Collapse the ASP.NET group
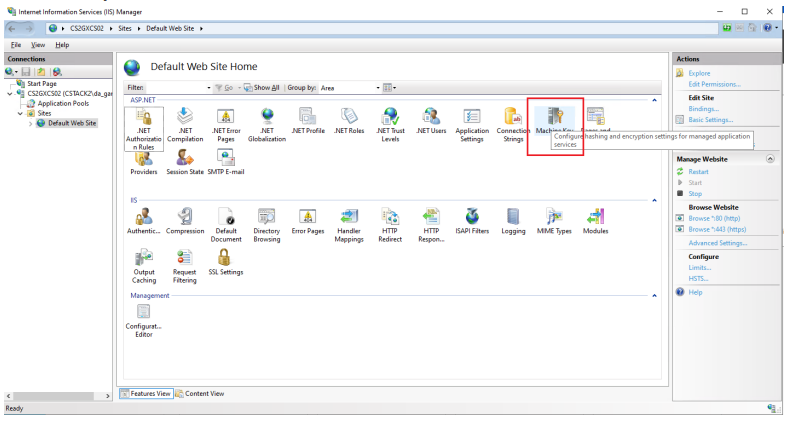The width and height of the screenshot is (794, 425). click(x=654, y=100)
